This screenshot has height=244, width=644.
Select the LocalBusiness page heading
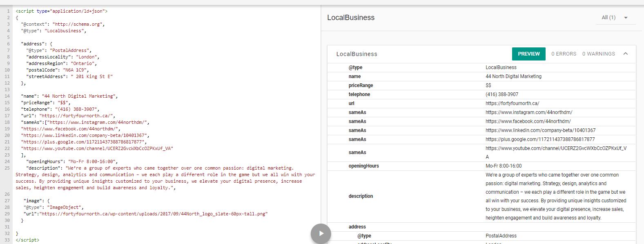tap(351, 18)
